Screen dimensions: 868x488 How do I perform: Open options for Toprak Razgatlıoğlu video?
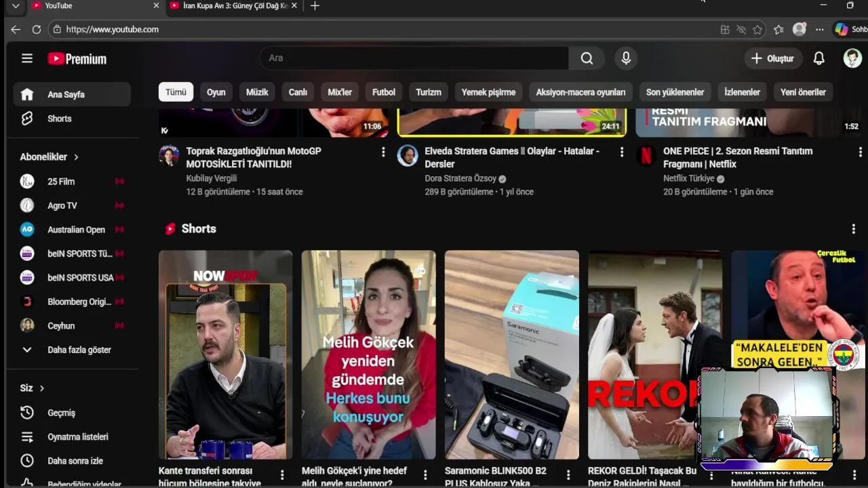pyautogui.click(x=383, y=152)
